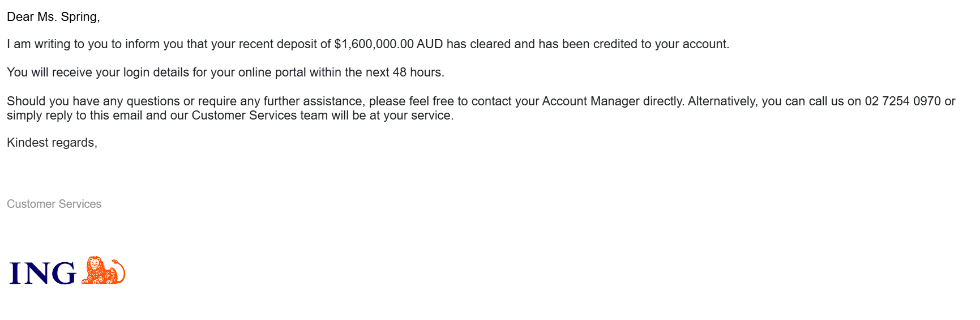Screen dimensions: 980x320
Task: Click the Customer Services signature text
Action: pyautogui.click(x=54, y=204)
